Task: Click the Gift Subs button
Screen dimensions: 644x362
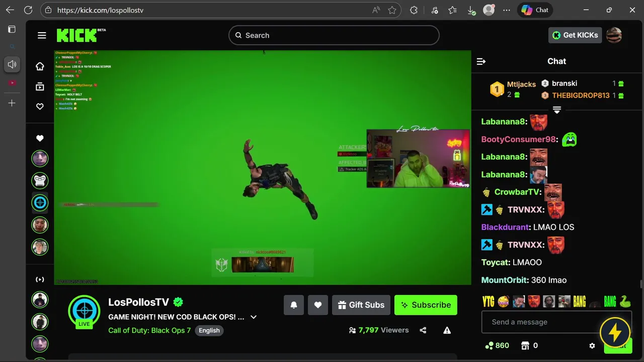Action: click(x=361, y=305)
